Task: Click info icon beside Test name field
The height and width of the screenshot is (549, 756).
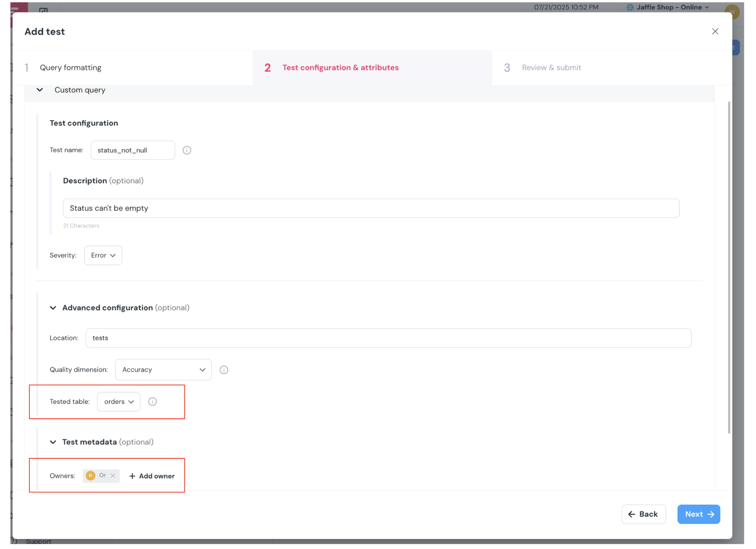Action: tap(187, 150)
